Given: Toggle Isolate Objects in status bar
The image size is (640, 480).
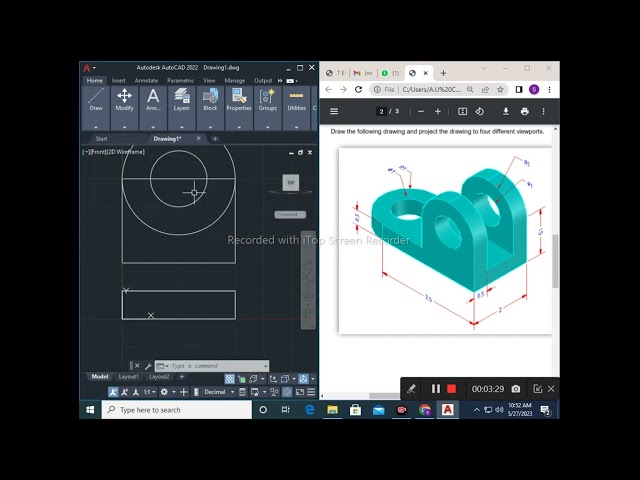Looking at the screenshot, I should tap(274, 392).
